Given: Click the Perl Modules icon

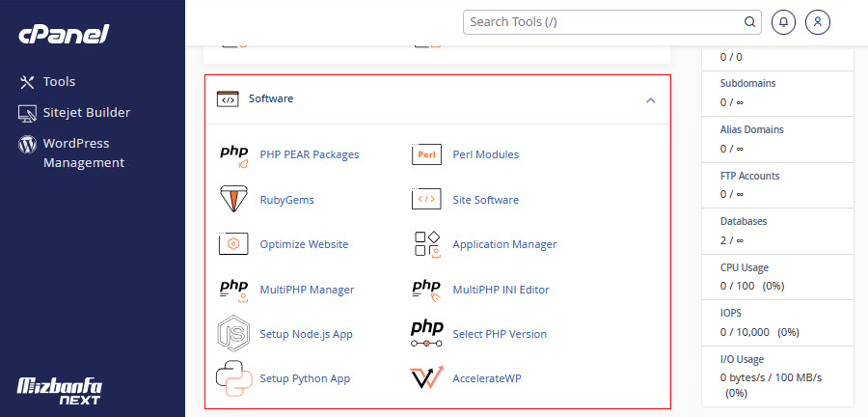Looking at the screenshot, I should 426,154.
